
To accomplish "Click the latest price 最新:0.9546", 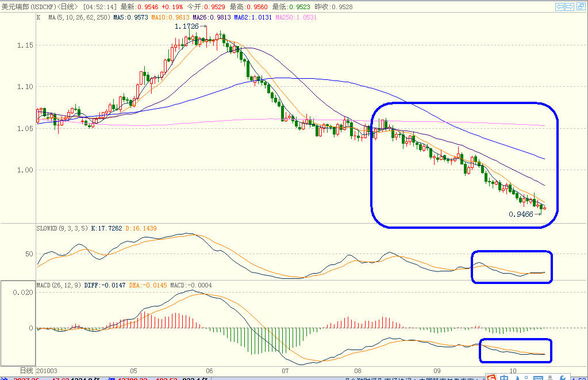I will pyautogui.click(x=139, y=7).
